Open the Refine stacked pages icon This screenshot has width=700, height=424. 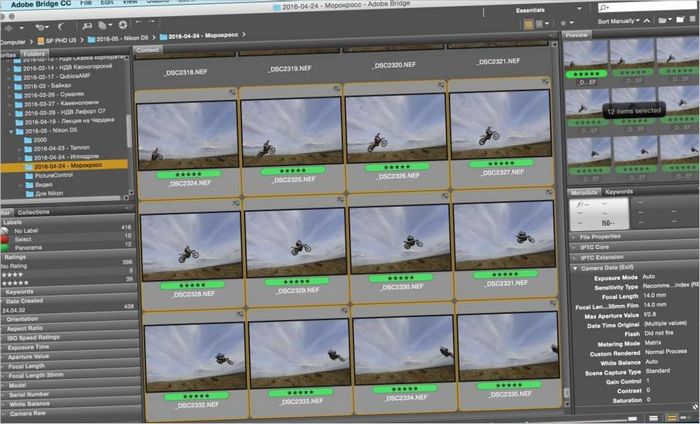point(104,25)
